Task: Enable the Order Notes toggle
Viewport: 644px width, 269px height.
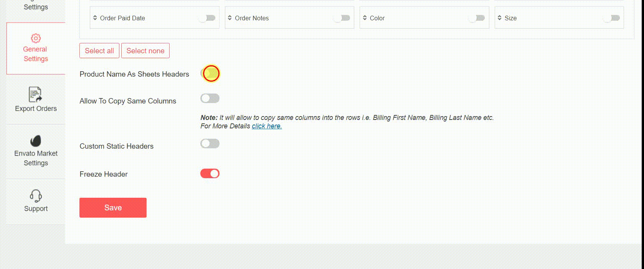Action: (x=342, y=18)
